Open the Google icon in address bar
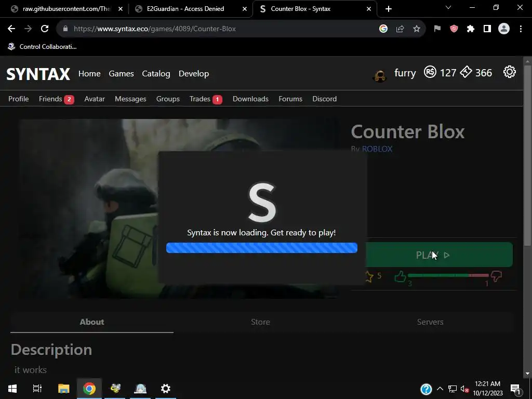This screenshot has width=532, height=399. [x=383, y=29]
